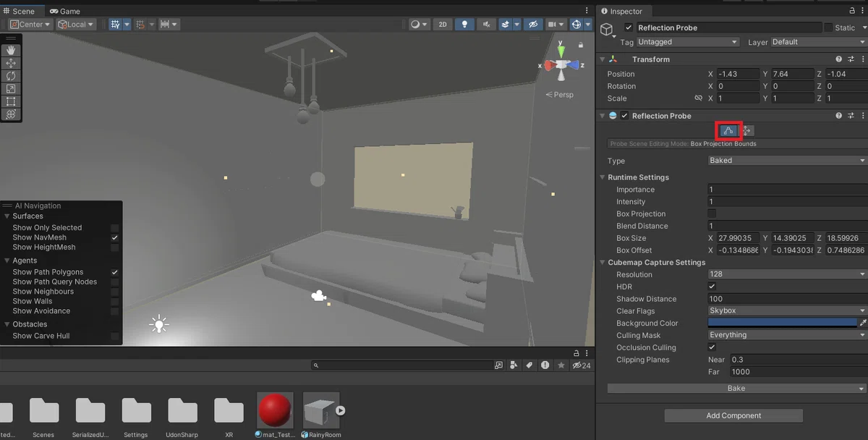Screen dimensions: 868x440
Task: Click the Background Color swatch
Action: 783,323
